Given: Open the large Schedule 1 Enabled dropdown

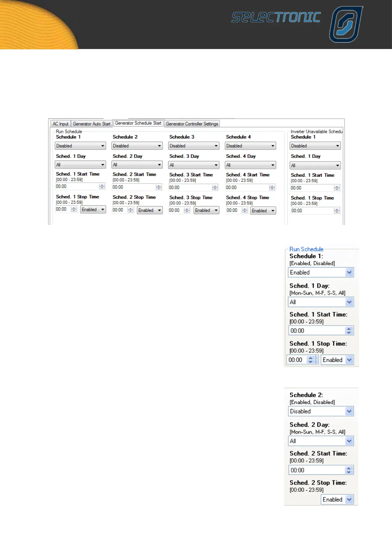Looking at the screenshot, I should [x=321, y=272].
